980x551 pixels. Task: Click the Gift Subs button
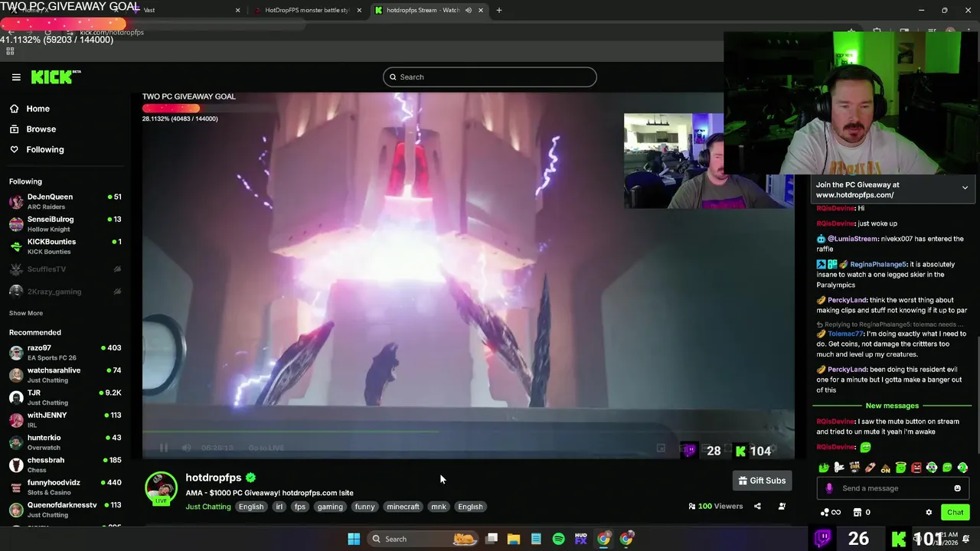(762, 481)
